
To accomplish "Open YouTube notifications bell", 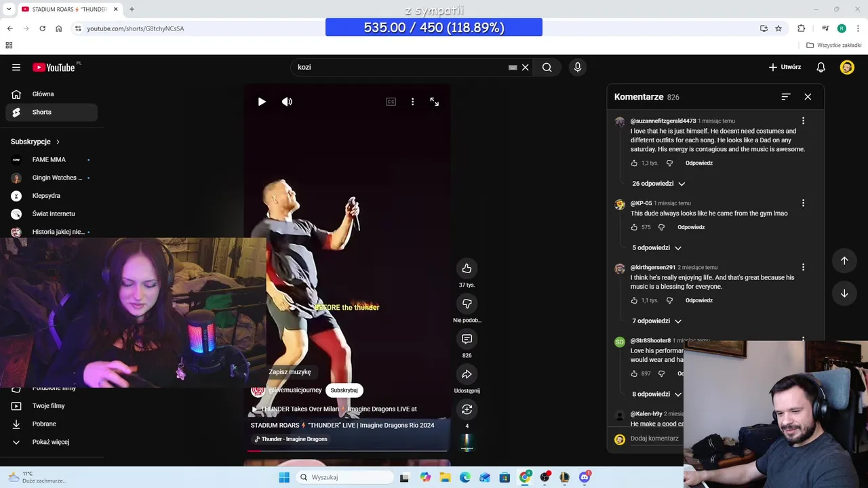I will point(821,67).
